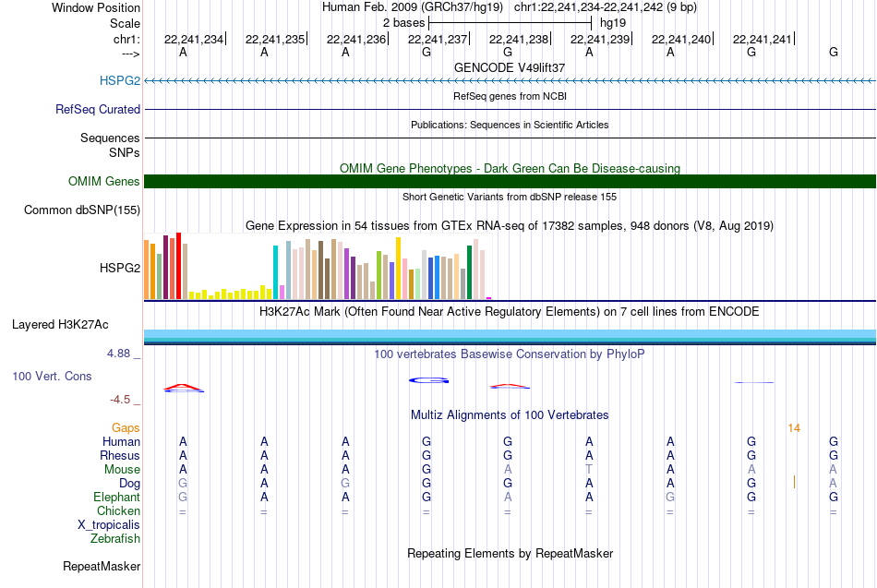Click the T base in the Mouse row

pos(589,470)
